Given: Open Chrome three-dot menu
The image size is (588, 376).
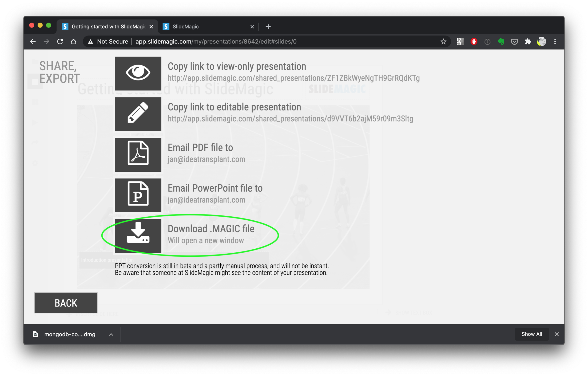Looking at the screenshot, I should (555, 42).
